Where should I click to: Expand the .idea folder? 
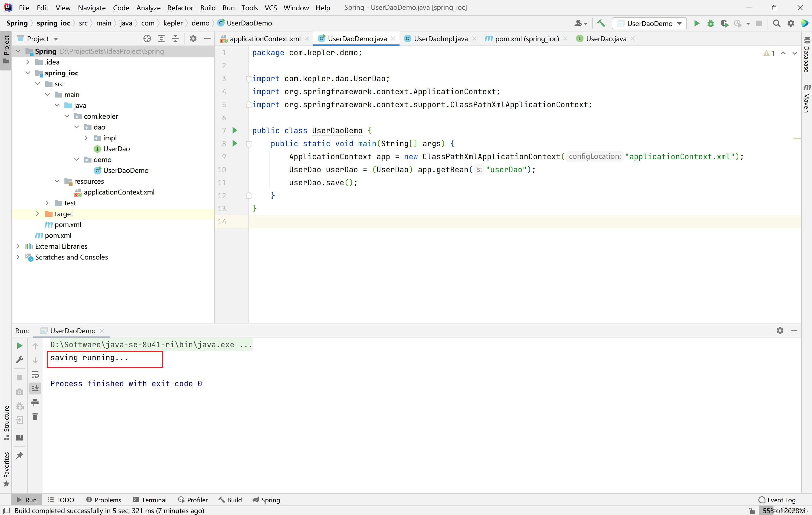[28, 62]
